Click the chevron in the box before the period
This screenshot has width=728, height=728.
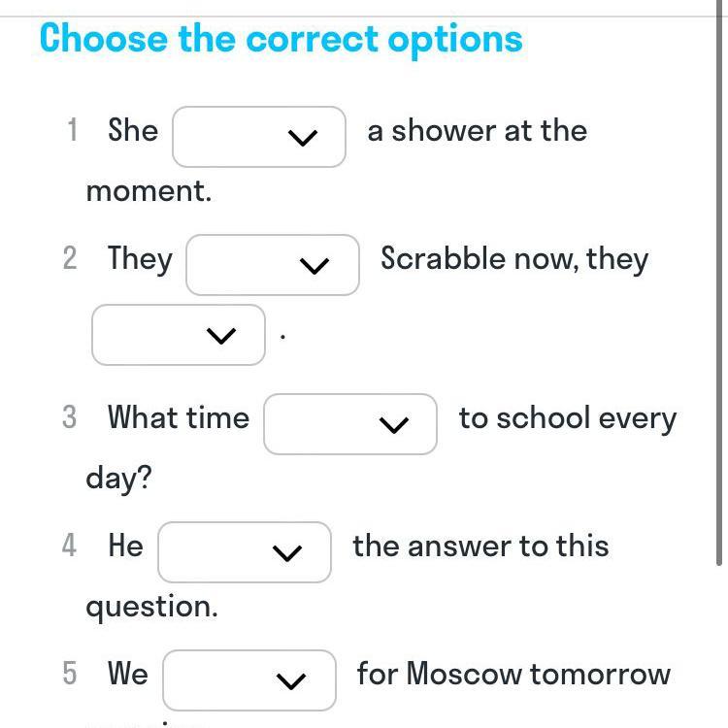click(222, 336)
